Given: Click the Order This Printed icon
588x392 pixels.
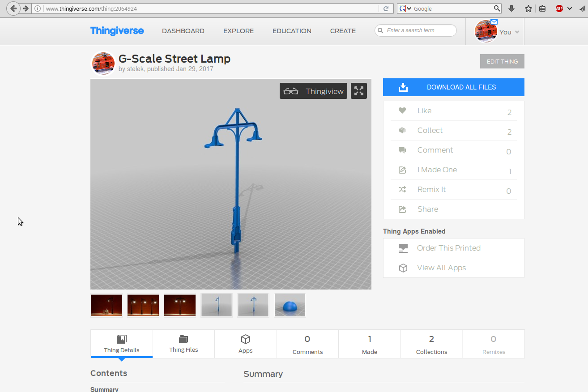Looking at the screenshot, I should [403, 248].
